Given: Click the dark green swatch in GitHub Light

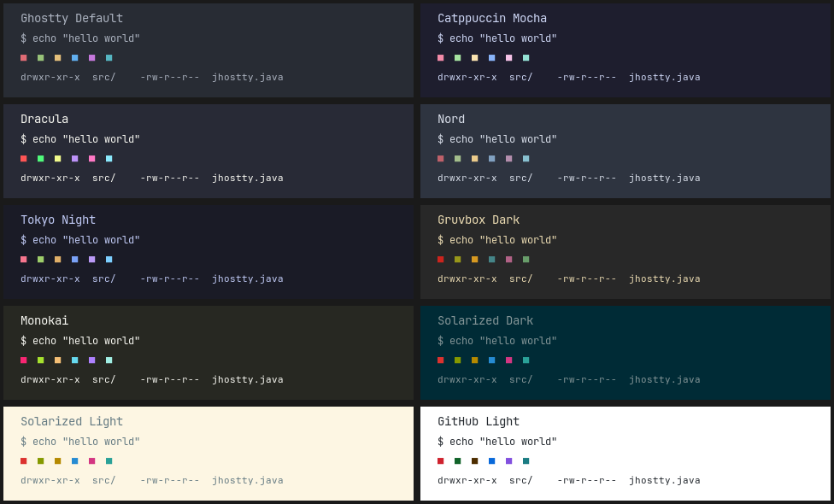Looking at the screenshot, I should [457, 461].
